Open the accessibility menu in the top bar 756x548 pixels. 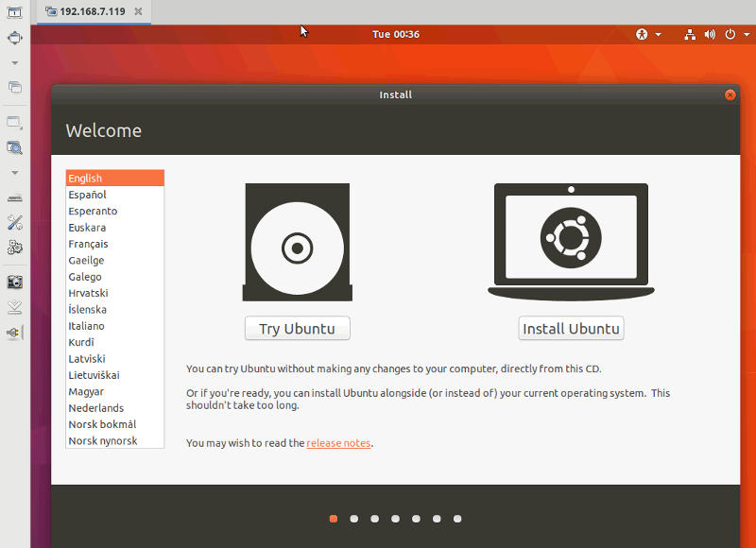click(642, 34)
